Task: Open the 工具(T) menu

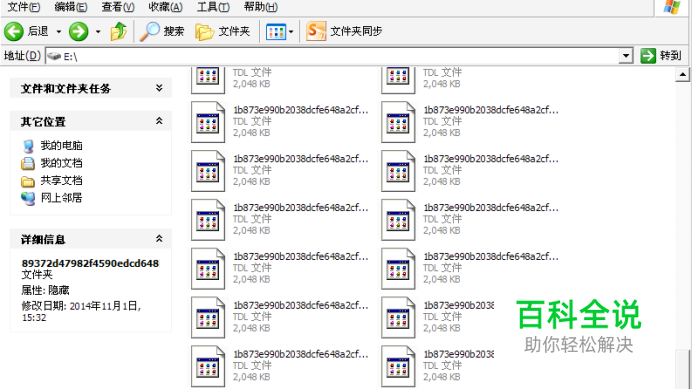Action: click(x=213, y=7)
